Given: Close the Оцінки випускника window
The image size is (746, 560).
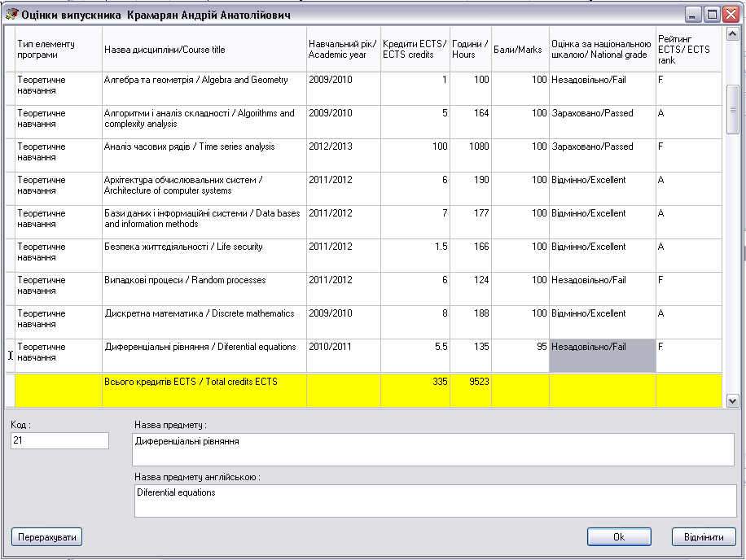Looking at the screenshot, I should [x=731, y=15].
